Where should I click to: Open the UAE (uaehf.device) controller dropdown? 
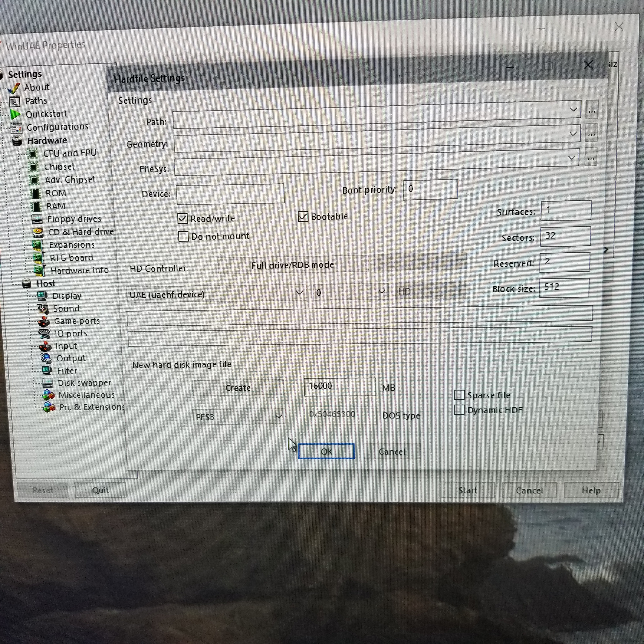click(299, 293)
